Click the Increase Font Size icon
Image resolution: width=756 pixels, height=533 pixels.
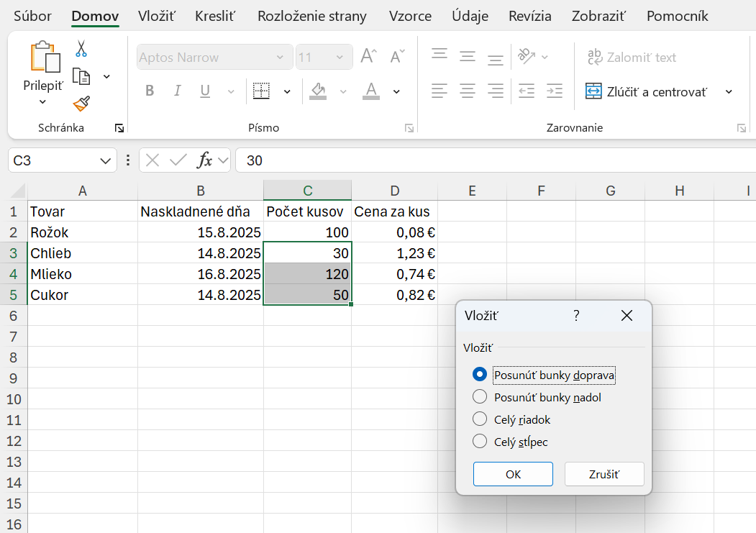369,56
